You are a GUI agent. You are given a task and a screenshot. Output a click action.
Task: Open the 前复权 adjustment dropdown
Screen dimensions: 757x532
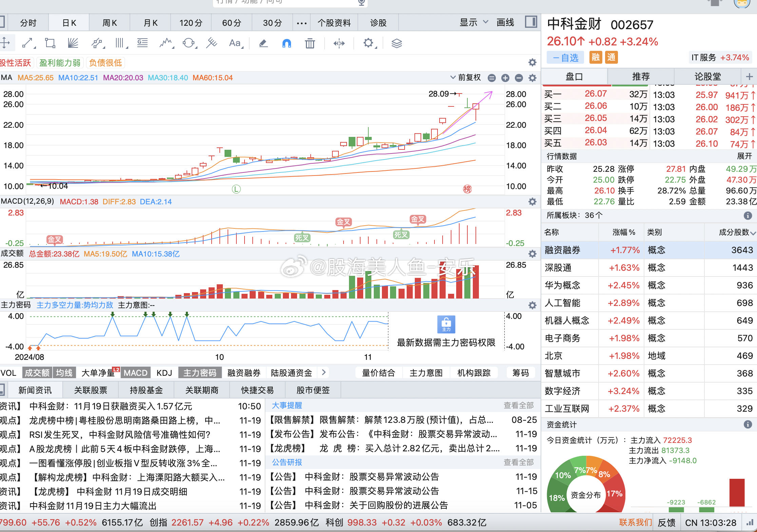(465, 78)
